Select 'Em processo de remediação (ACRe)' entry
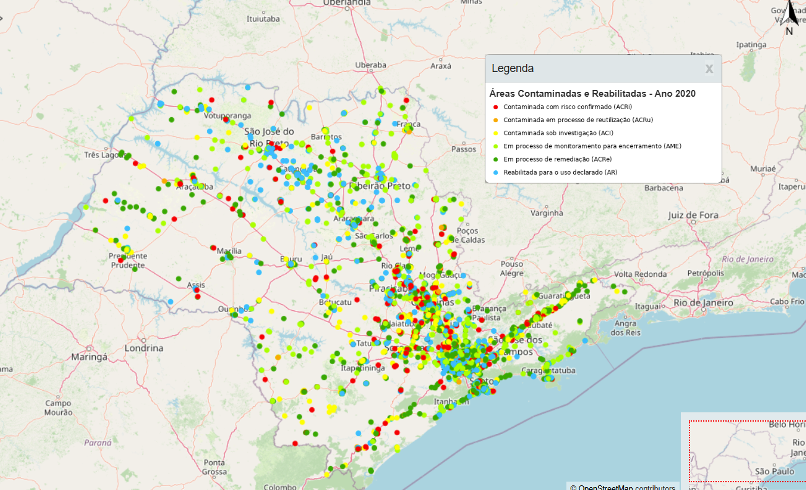806x490 pixels. 558,159
